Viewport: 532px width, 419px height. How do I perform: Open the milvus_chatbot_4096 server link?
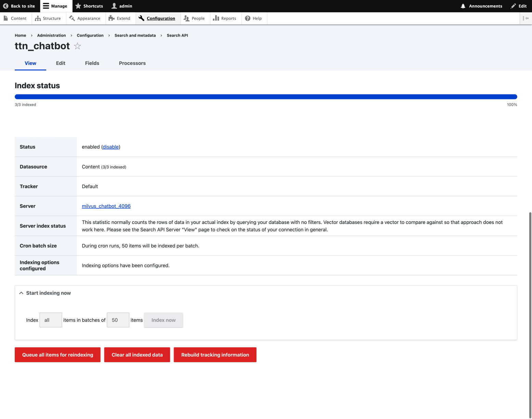[106, 206]
